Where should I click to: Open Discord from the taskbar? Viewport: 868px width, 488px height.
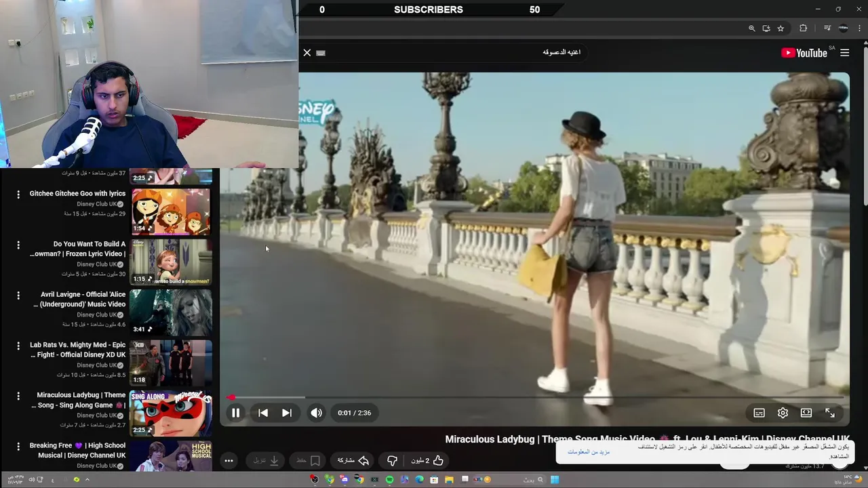(x=344, y=480)
